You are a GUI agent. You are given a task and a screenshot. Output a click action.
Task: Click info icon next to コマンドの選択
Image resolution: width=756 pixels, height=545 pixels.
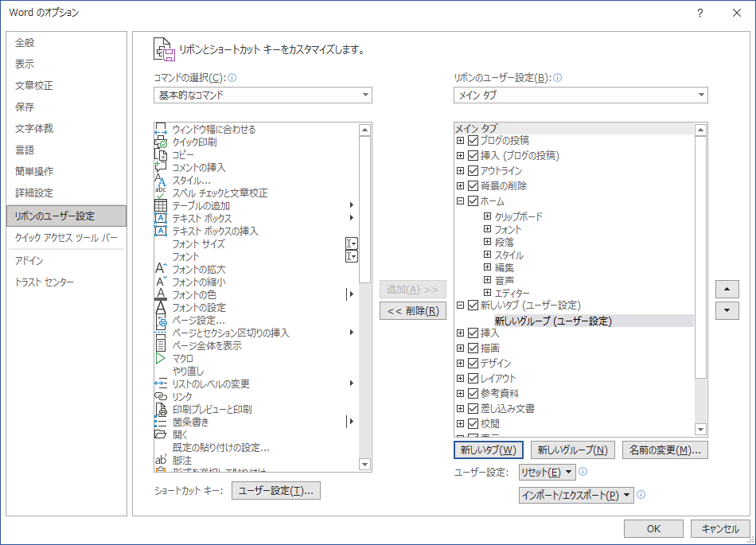pyautogui.click(x=232, y=78)
